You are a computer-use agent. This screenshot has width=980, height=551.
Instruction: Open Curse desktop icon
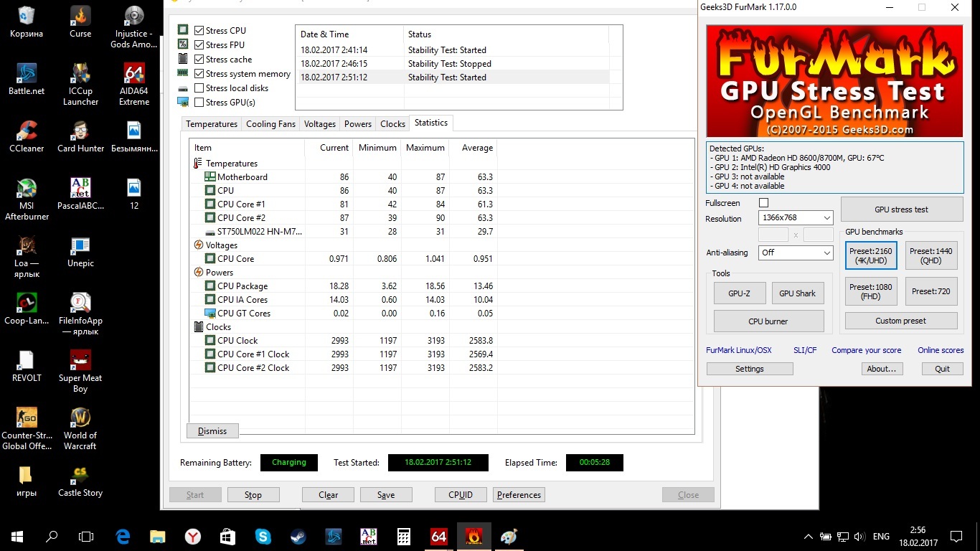coord(80,22)
